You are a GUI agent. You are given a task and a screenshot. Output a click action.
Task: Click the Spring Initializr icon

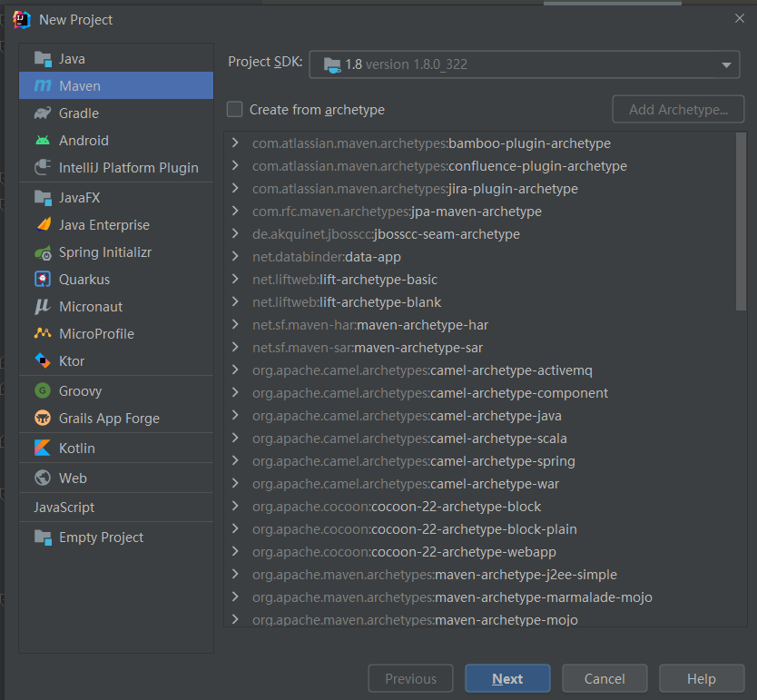coord(43,252)
